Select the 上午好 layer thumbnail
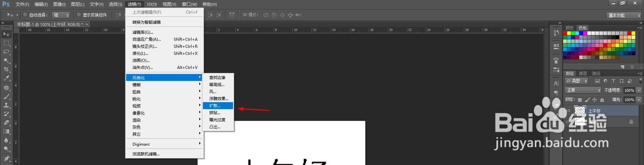The width and height of the screenshot is (644, 165). (580, 111)
